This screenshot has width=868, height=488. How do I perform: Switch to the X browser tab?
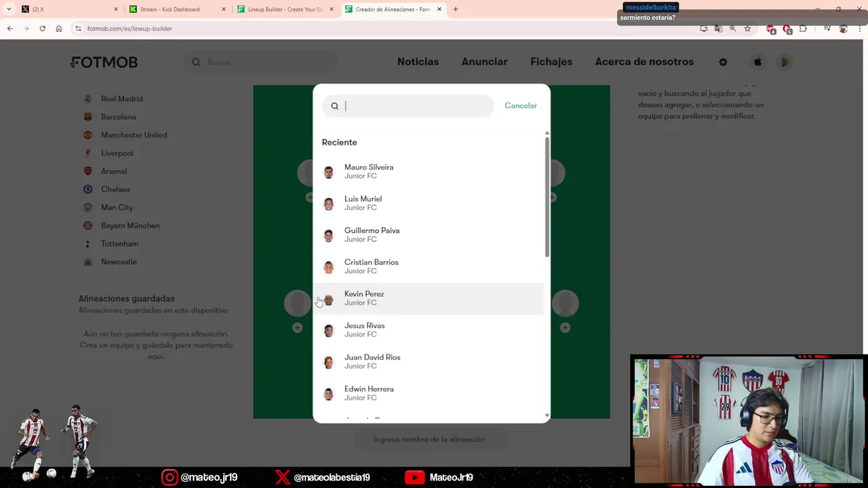pos(68,9)
